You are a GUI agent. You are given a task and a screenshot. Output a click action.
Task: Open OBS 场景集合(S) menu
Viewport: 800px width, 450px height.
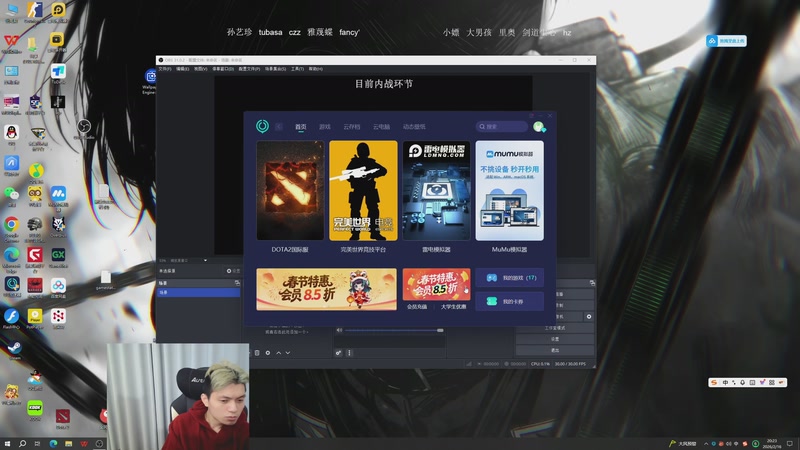[276, 69]
